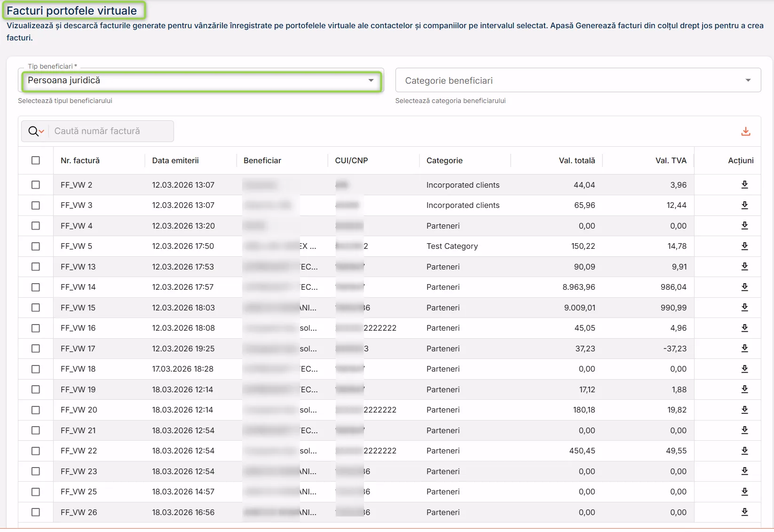Check the box for invoice FF_VW 5

[36, 246]
